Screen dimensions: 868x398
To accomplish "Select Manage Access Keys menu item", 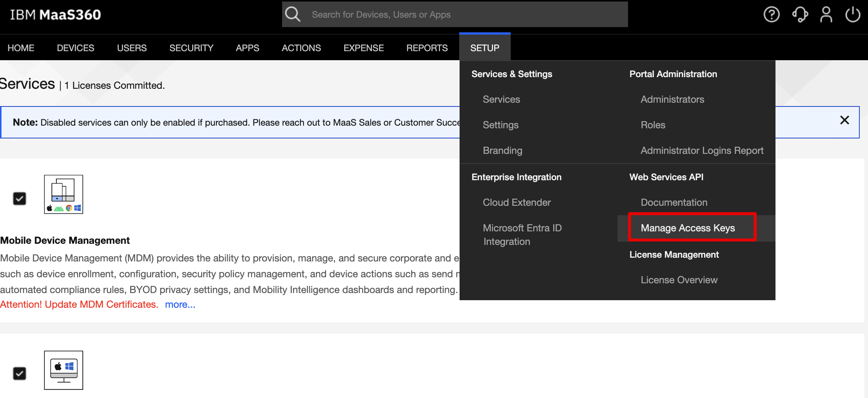I will point(687,228).
